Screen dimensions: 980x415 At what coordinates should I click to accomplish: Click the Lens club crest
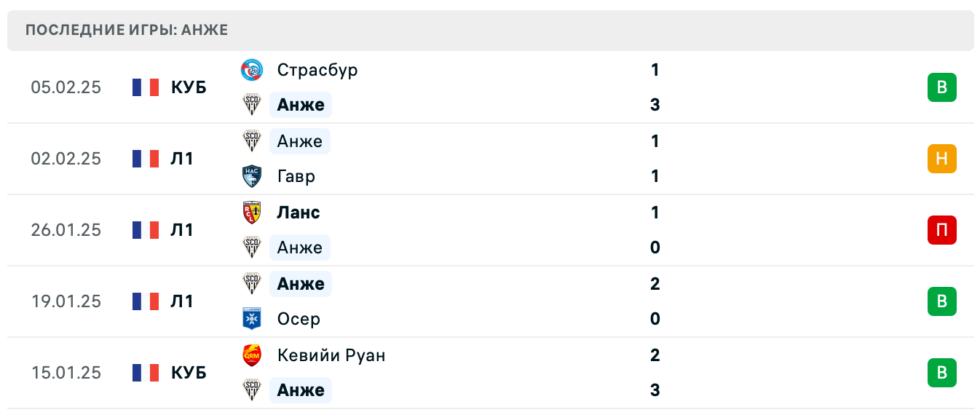[x=252, y=213]
